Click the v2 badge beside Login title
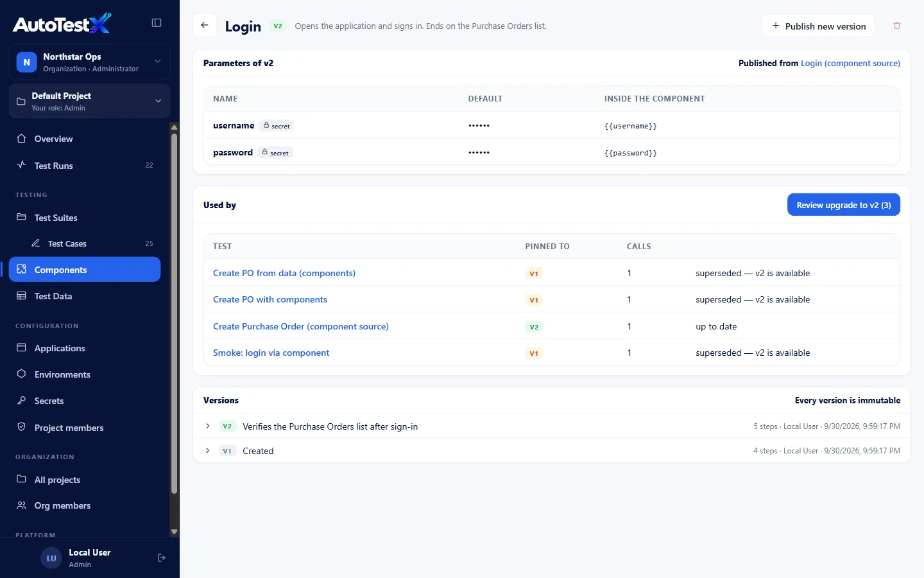 pos(278,26)
